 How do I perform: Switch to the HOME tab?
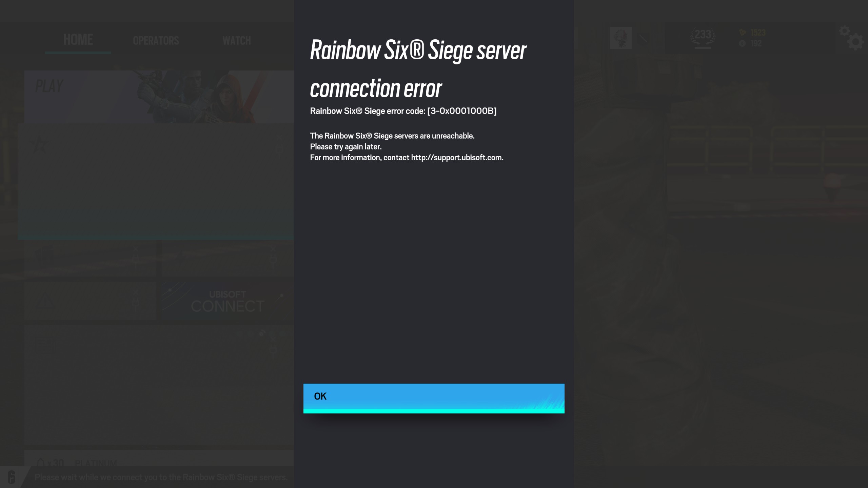[x=78, y=40]
